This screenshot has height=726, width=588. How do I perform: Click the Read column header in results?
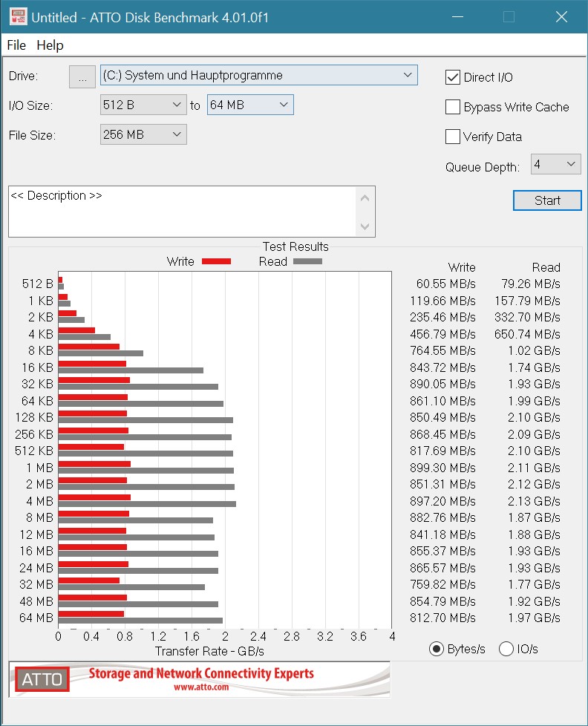546,267
